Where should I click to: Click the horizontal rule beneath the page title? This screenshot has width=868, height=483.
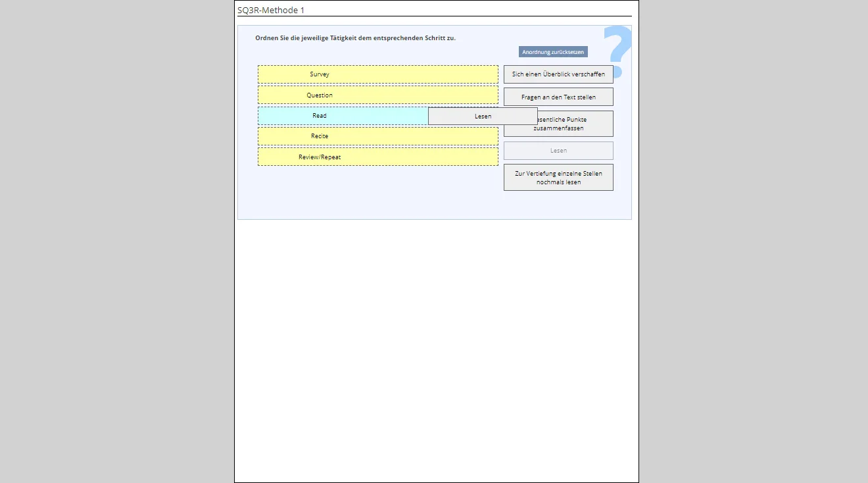pyautogui.click(x=434, y=16)
